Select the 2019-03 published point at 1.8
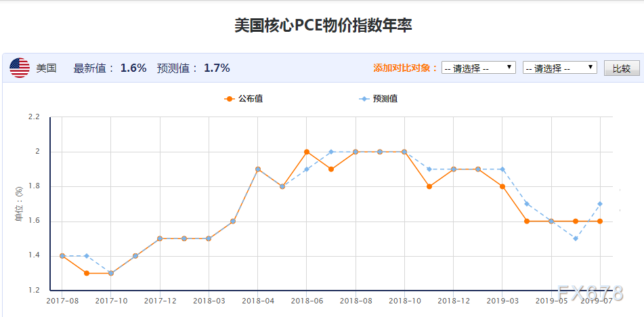Screen dimensions: 644x317 click(502, 186)
